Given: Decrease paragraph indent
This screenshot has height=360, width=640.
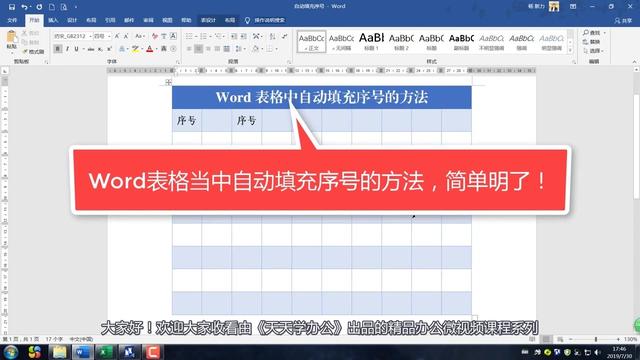Looking at the screenshot, I should coord(234,36).
